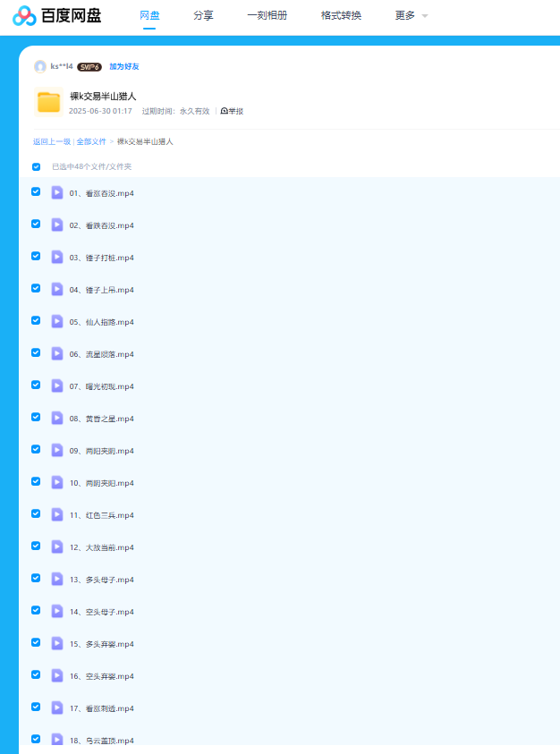560x754 pixels.
Task: Switch to the 分享 tab
Action: (x=203, y=15)
